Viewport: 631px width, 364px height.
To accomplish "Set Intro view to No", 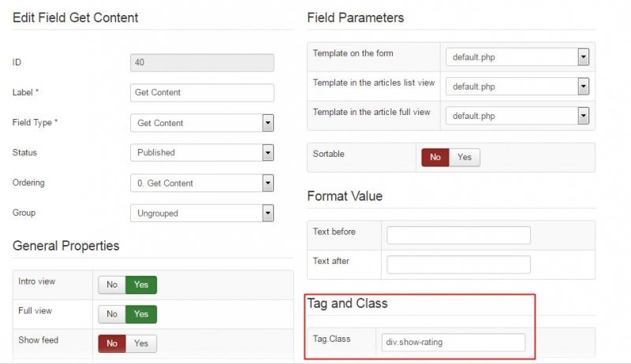I will (x=112, y=284).
